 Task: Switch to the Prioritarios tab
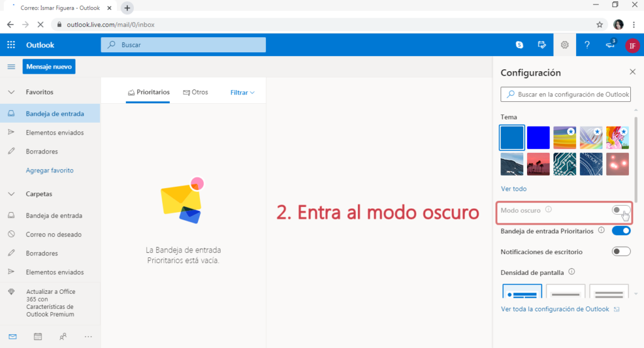[148, 92]
